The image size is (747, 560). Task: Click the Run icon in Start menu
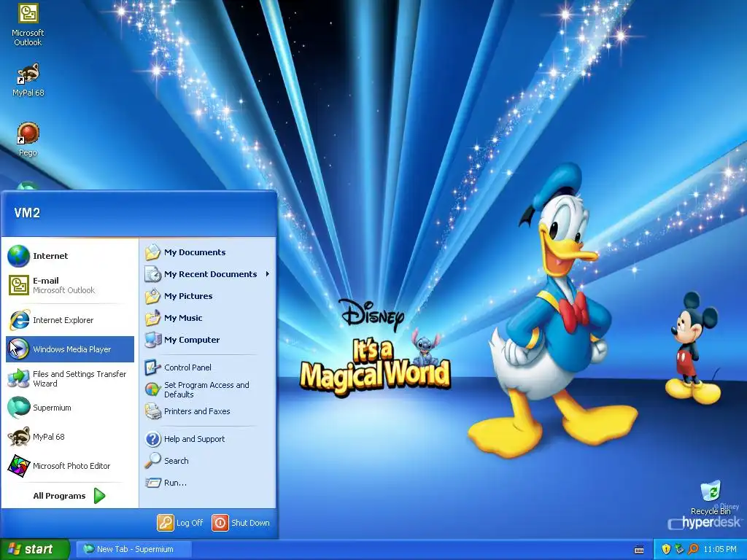[x=152, y=483]
